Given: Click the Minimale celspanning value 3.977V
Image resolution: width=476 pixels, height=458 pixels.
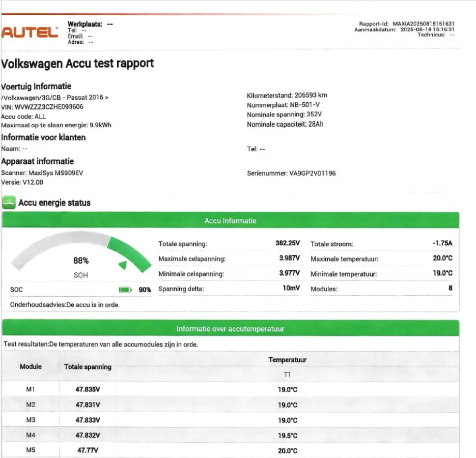Looking at the screenshot, I should click(289, 273).
